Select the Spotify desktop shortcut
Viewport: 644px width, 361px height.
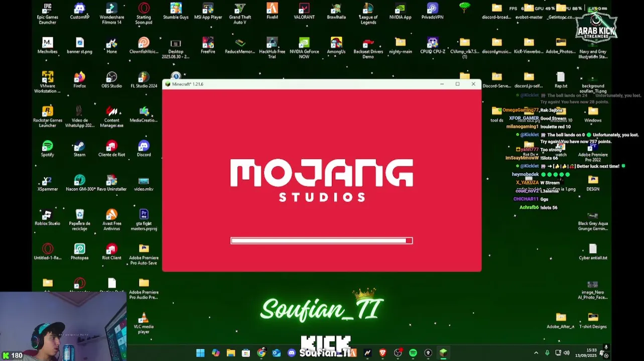(48, 149)
